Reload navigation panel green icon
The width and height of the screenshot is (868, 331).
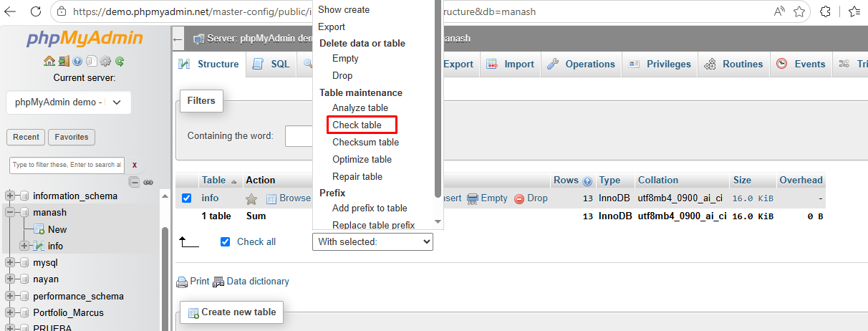pyautogui.click(x=120, y=62)
